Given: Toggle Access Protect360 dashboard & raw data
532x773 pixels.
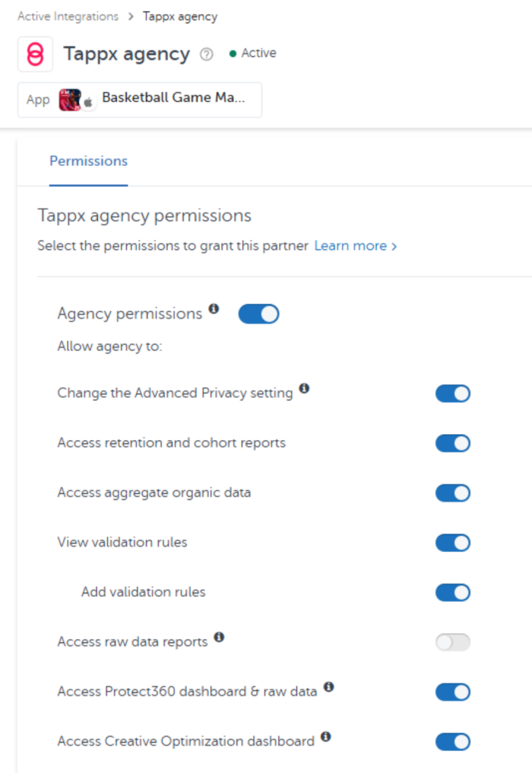Looking at the screenshot, I should tap(453, 692).
